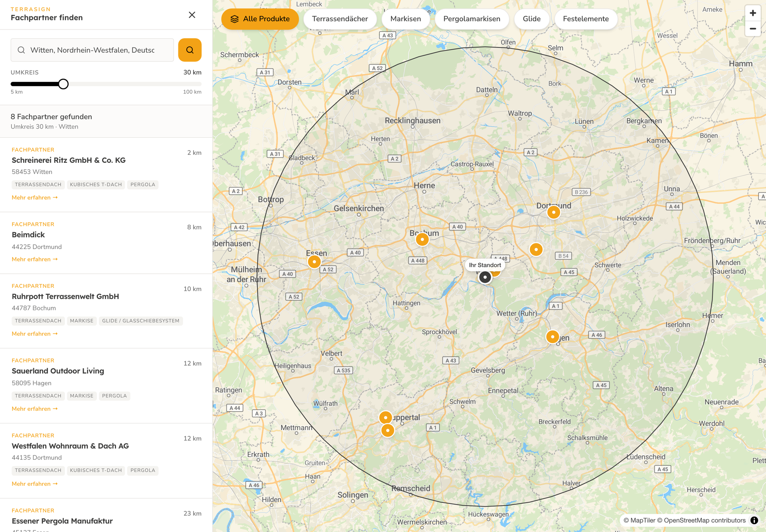Click 44787 Bochum address text
The image size is (766, 532).
(x=34, y=308)
